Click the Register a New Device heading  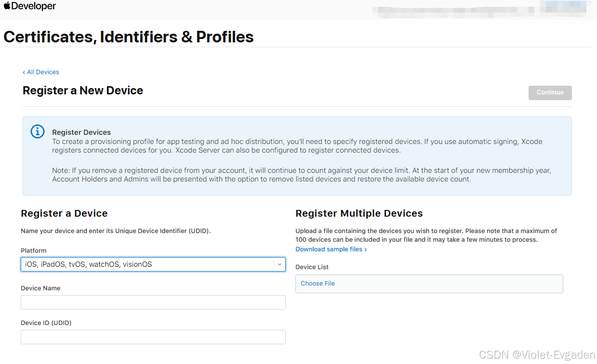83,91
